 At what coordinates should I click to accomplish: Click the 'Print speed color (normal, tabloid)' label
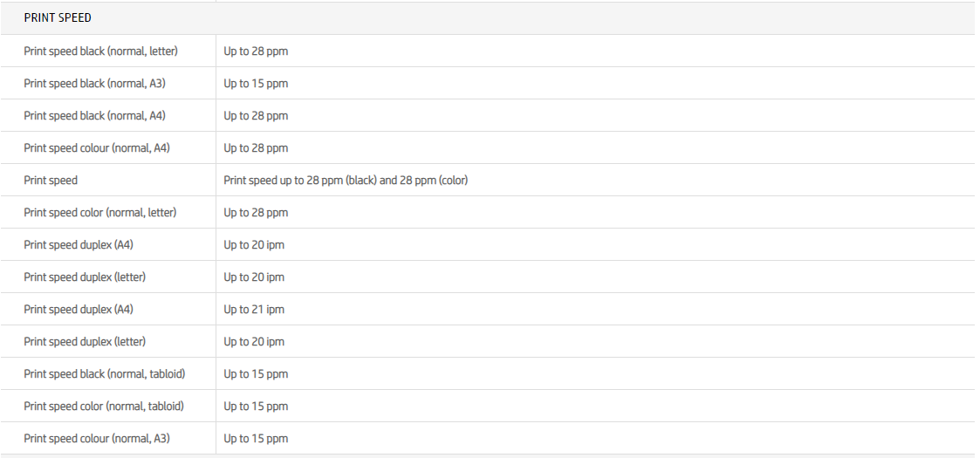[x=104, y=407]
